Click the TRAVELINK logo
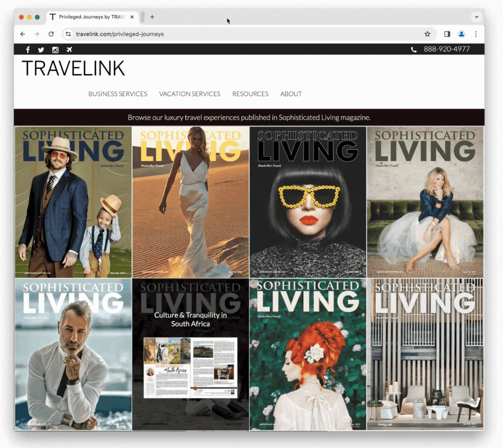 (x=73, y=69)
